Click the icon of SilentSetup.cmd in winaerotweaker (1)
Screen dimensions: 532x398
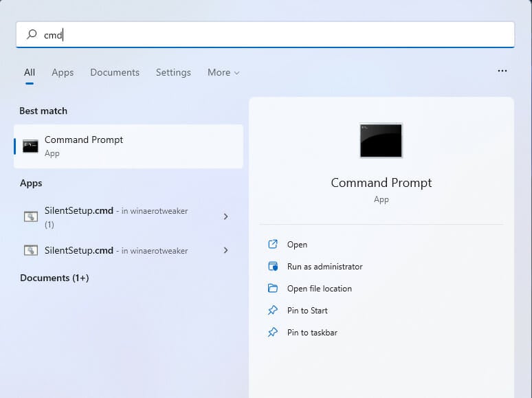coord(30,217)
